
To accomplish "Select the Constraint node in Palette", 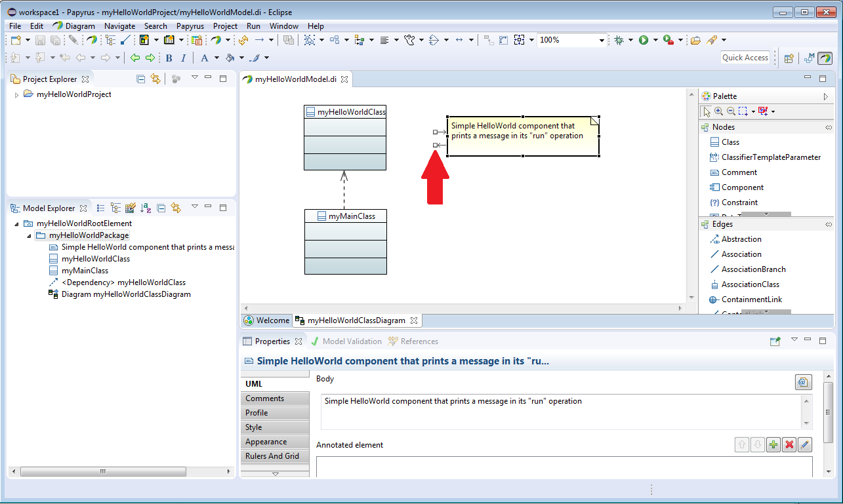I will tap(733, 203).
